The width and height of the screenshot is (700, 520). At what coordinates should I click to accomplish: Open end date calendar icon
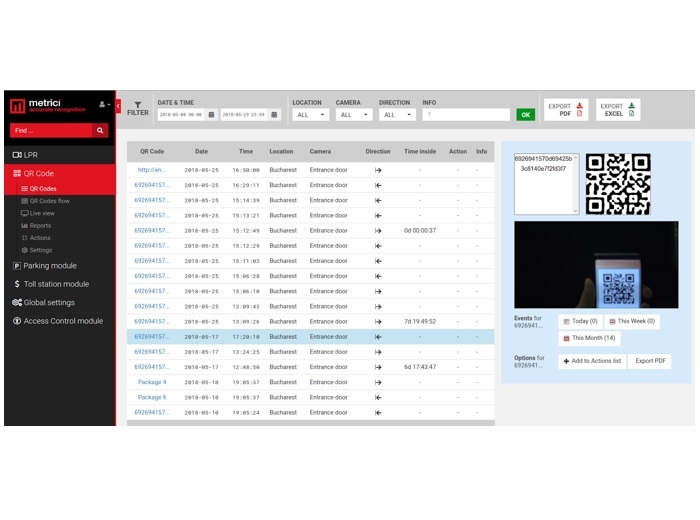pyautogui.click(x=274, y=115)
